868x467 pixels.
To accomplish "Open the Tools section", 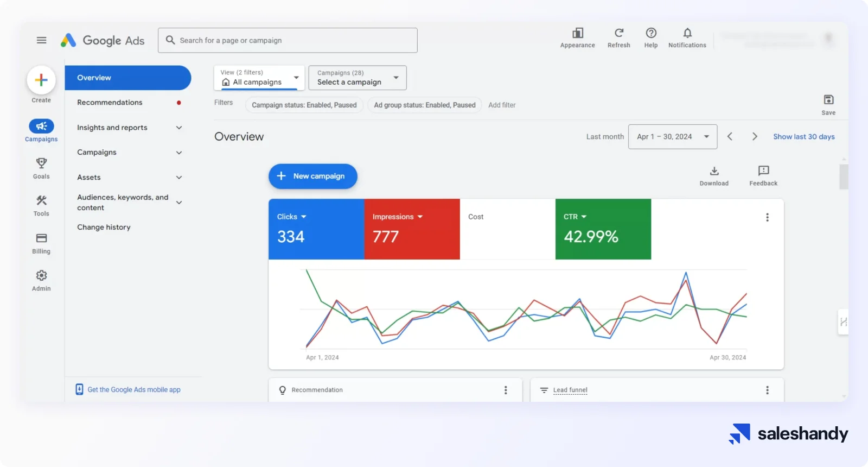I will 41,201.
